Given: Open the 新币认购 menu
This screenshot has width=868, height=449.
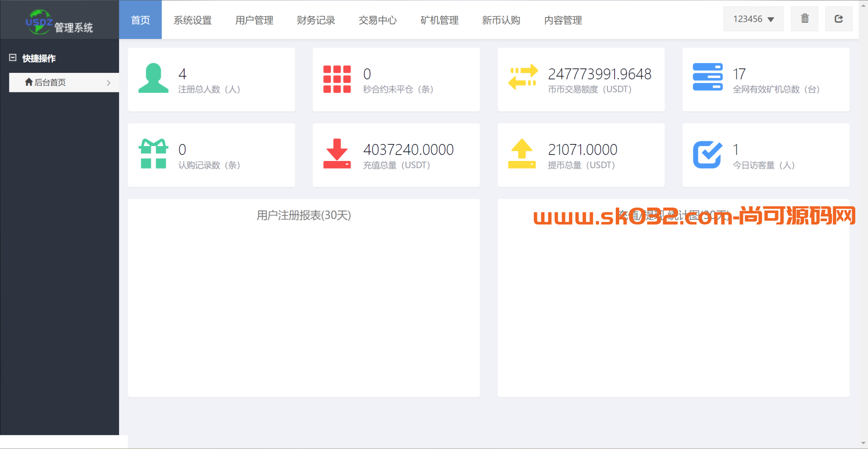Looking at the screenshot, I should [501, 20].
